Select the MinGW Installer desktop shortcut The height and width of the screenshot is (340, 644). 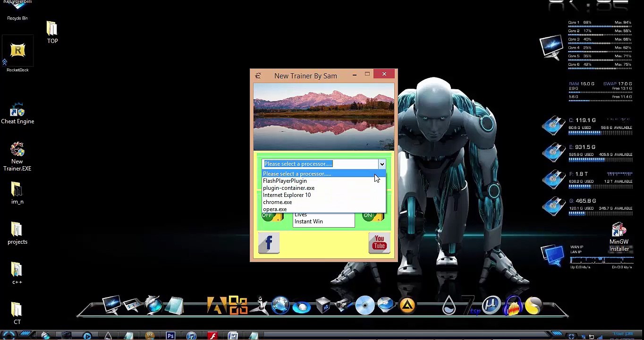[x=619, y=238]
